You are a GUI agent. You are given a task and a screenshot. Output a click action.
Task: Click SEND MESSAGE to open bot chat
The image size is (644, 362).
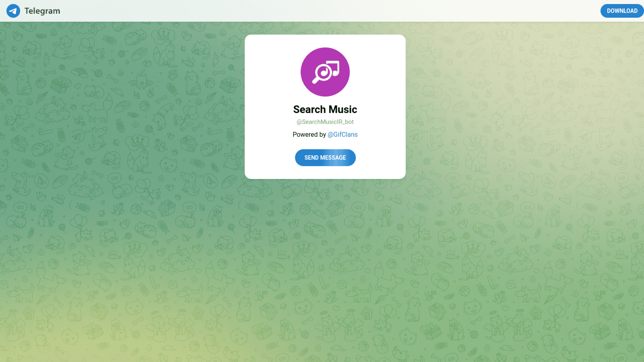(x=325, y=157)
